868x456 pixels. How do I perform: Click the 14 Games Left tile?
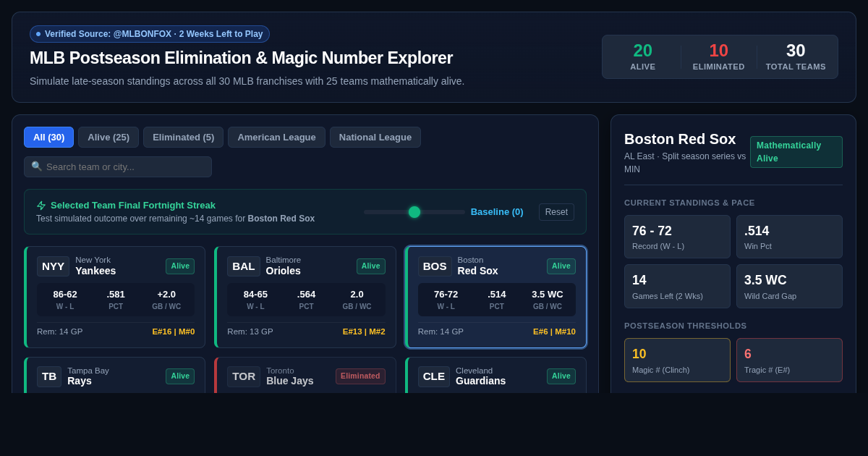coord(677,286)
